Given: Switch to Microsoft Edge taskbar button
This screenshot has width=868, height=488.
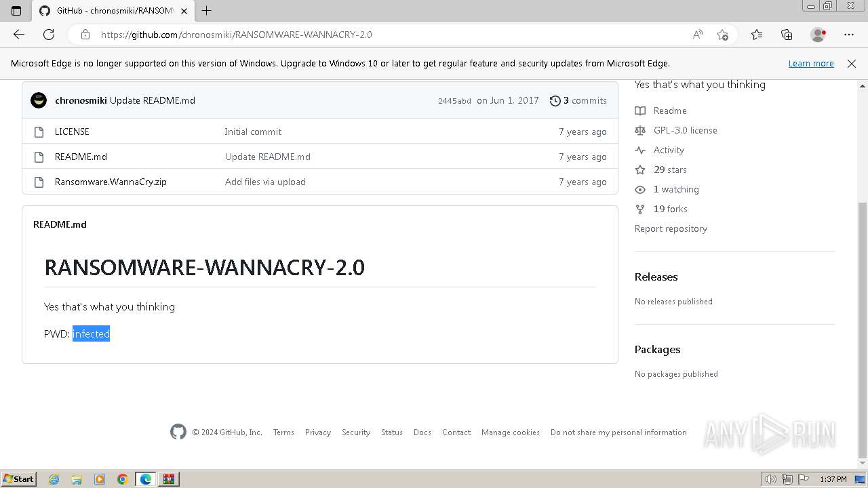Looking at the screenshot, I should point(146,479).
